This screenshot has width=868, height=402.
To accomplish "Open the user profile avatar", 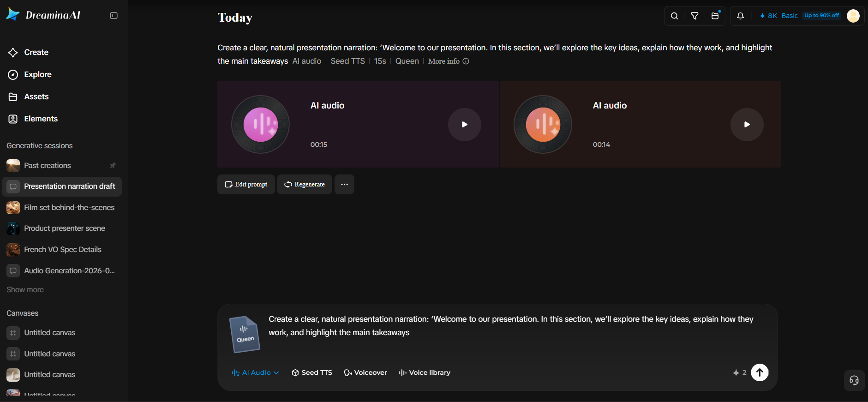I will tap(853, 16).
